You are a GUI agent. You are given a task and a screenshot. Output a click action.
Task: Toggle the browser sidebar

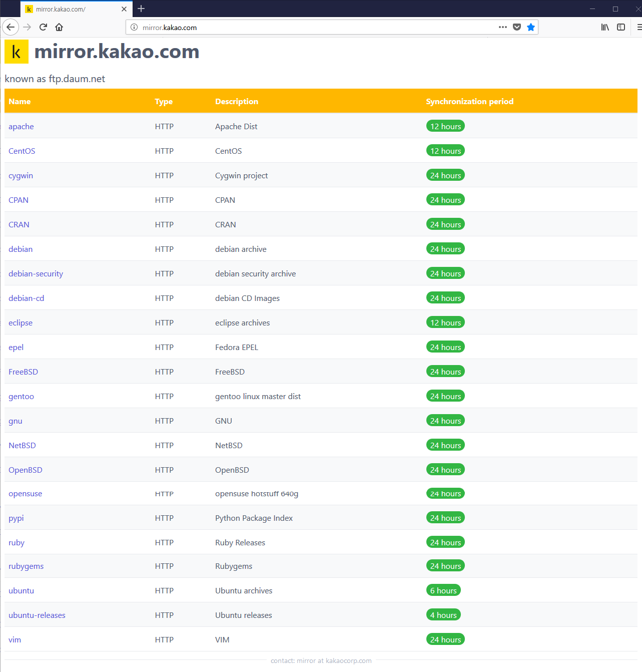coord(621,27)
